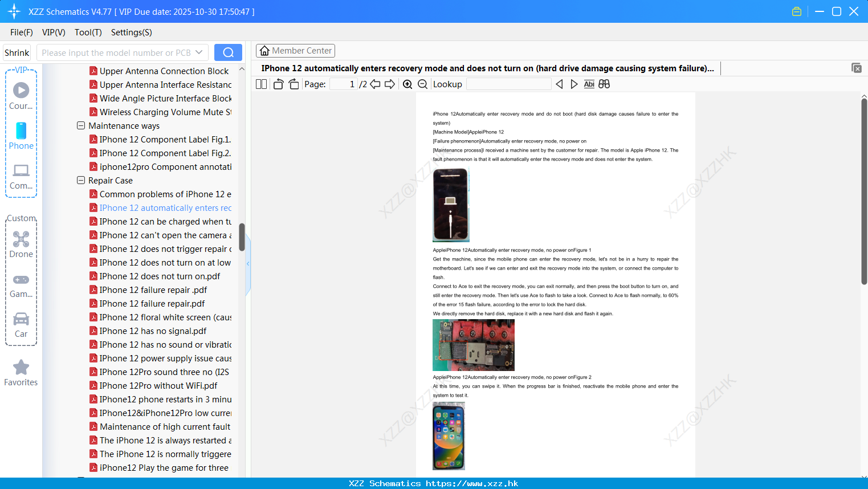Click the blue search button
This screenshot has height=489, width=868.
point(228,52)
